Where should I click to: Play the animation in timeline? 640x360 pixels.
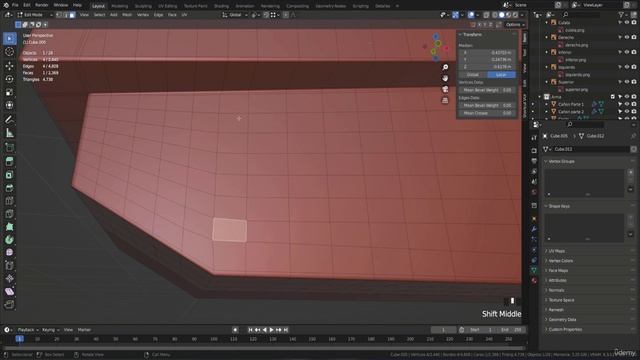[271, 330]
